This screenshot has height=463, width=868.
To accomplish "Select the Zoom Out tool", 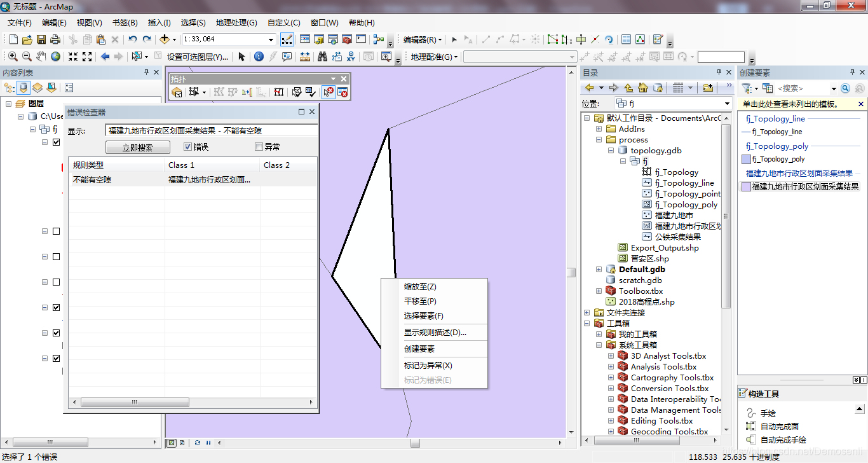I will point(27,57).
